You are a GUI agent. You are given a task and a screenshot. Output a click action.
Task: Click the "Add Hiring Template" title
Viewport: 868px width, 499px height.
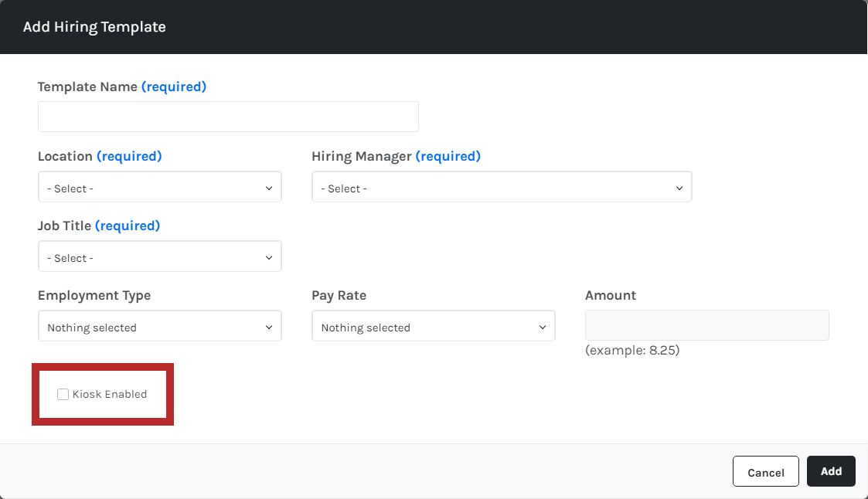[94, 27]
